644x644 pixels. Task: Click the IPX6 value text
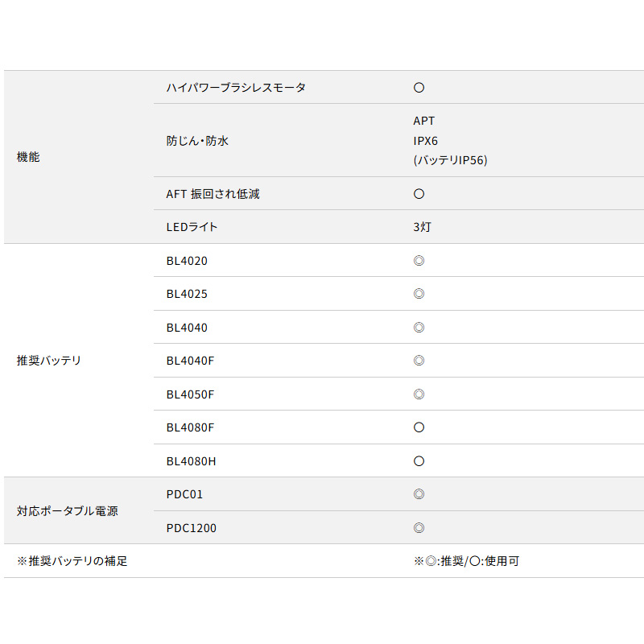(x=426, y=141)
